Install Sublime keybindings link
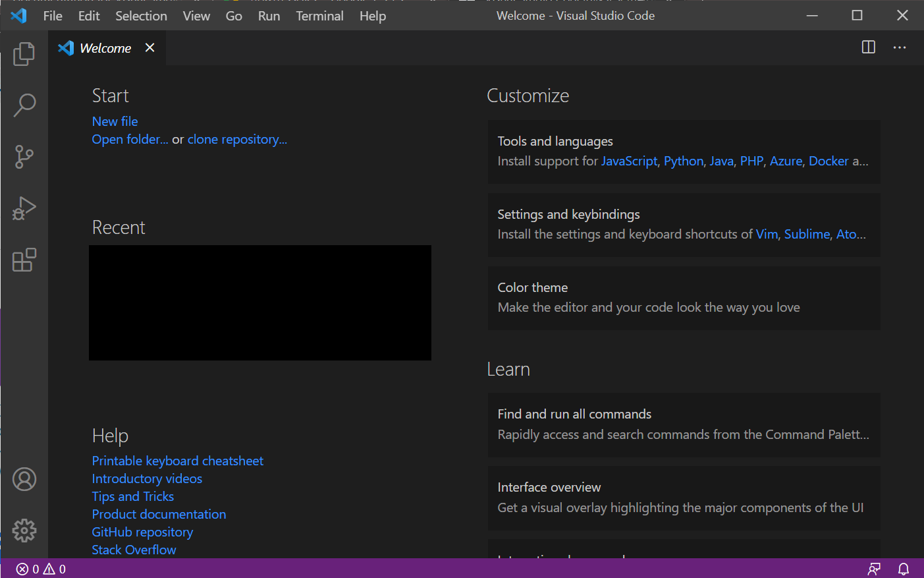 click(x=807, y=234)
